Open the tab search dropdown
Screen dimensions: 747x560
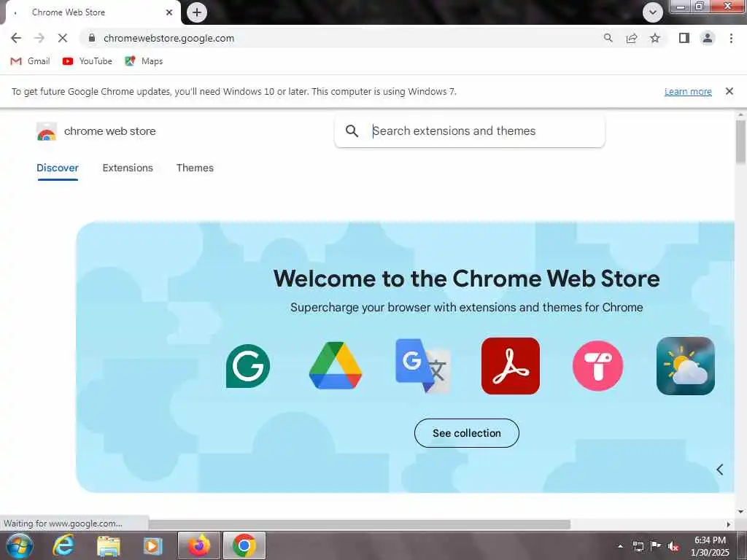[653, 12]
